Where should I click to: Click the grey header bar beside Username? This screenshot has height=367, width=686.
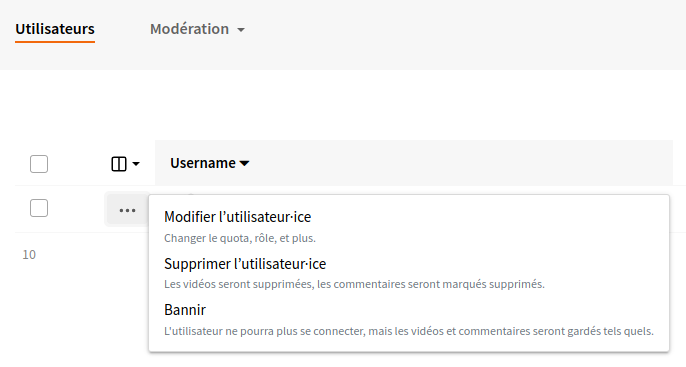pyautogui.click(x=459, y=163)
